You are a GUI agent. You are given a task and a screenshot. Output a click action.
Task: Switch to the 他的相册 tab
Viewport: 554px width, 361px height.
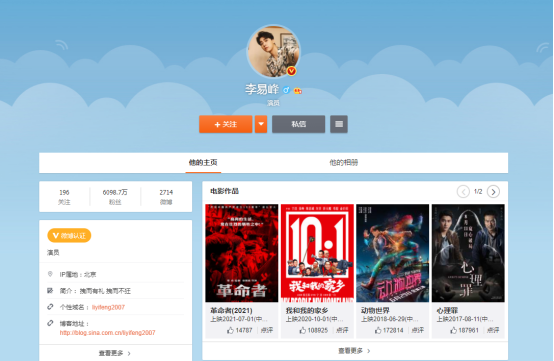pos(343,162)
